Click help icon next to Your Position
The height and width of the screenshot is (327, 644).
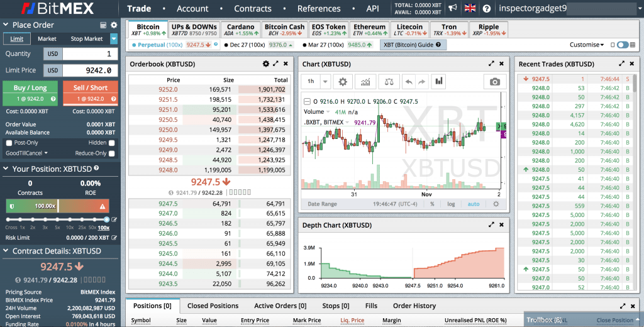tap(96, 168)
